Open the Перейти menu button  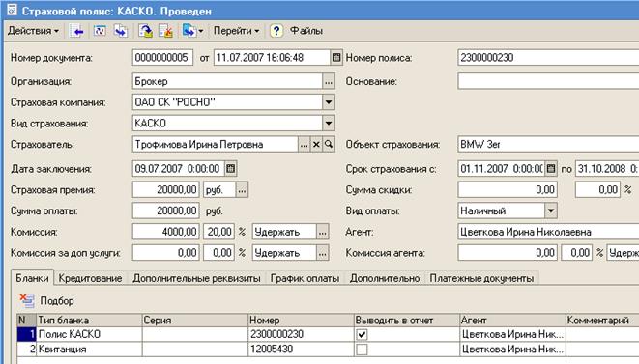(x=237, y=31)
